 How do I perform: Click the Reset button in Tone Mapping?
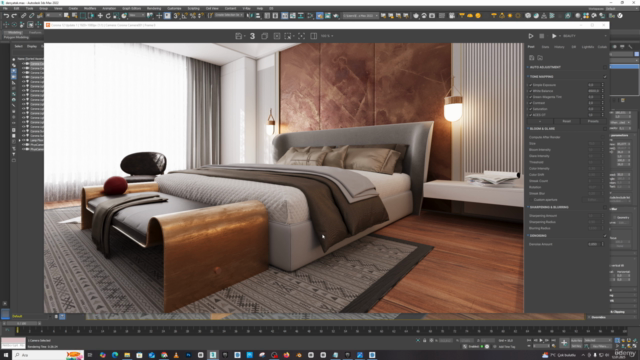point(567,121)
